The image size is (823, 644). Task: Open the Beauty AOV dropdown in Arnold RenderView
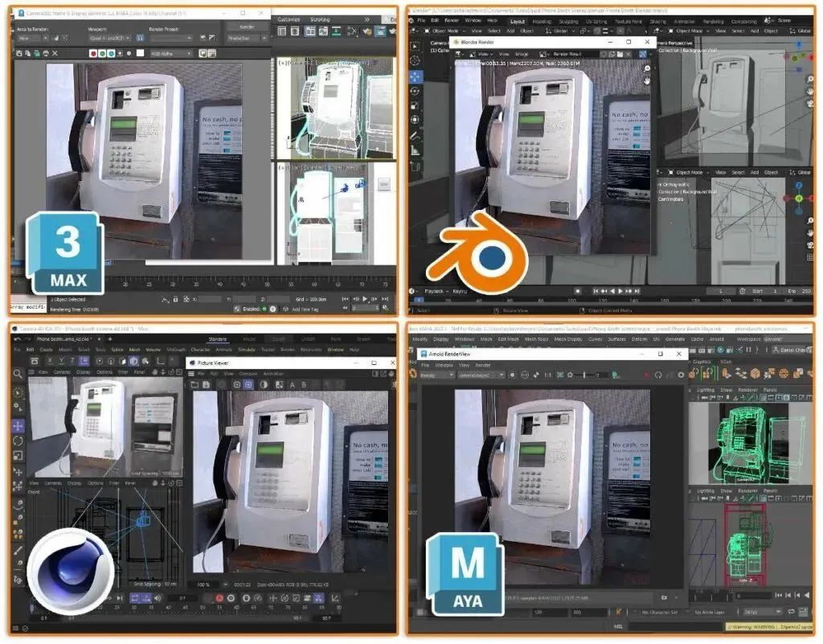[436, 375]
